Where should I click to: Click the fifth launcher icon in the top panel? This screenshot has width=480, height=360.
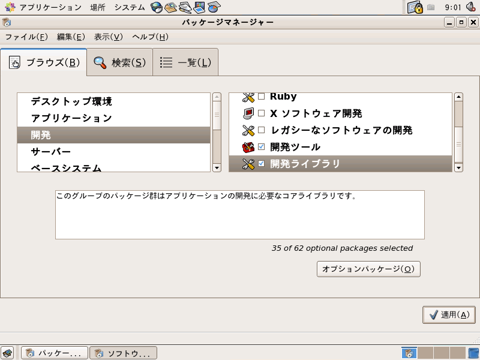[x=214, y=7]
